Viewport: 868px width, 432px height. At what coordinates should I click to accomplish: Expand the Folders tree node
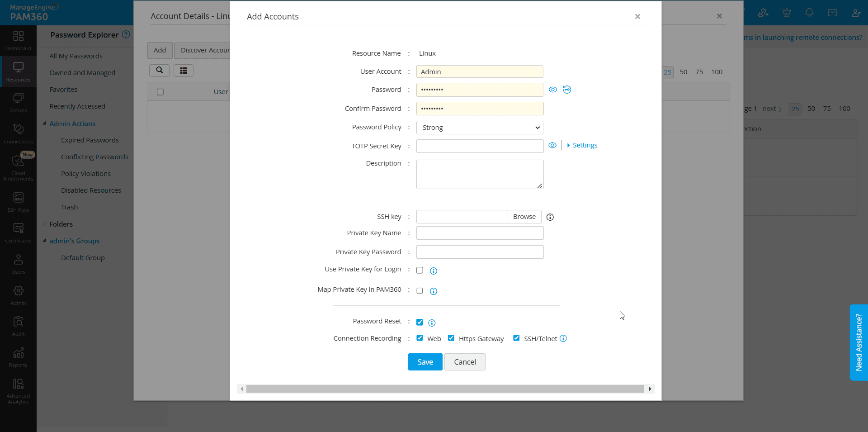(45, 224)
